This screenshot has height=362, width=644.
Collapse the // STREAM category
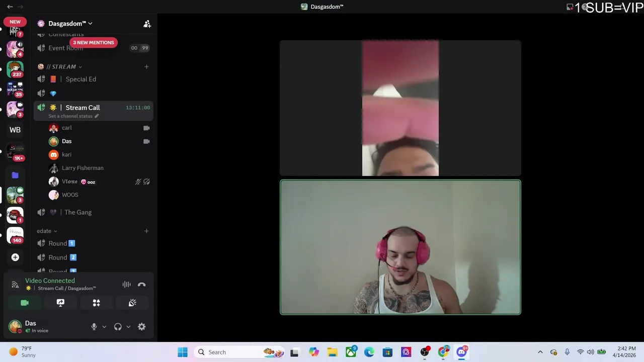coord(59,67)
